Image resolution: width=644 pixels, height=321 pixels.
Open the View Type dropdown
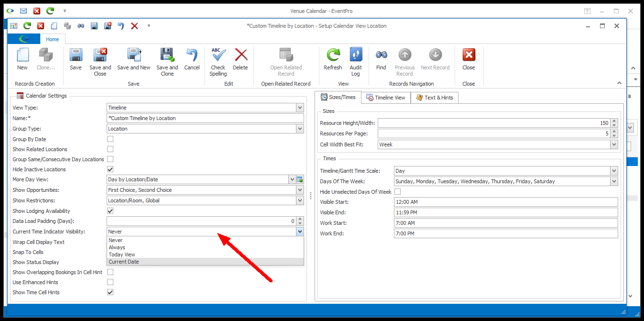(300, 108)
